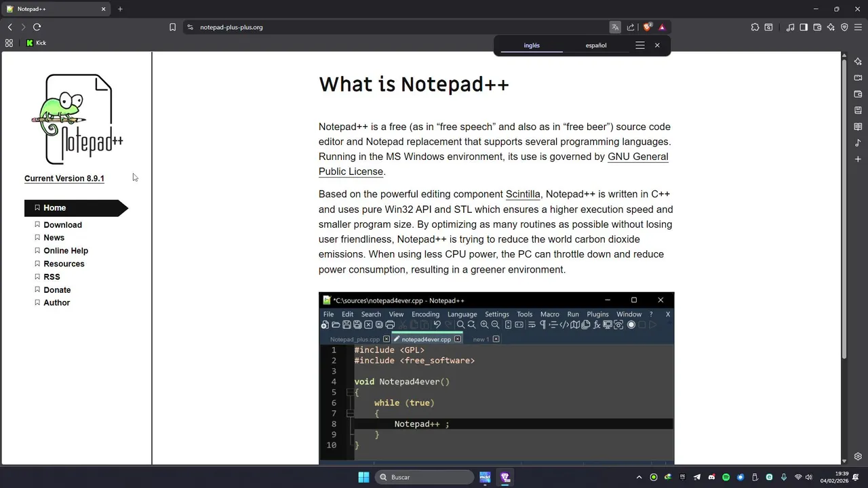Open Author in the site menu
The width and height of the screenshot is (868, 488).
pyautogui.click(x=56, y=303)
